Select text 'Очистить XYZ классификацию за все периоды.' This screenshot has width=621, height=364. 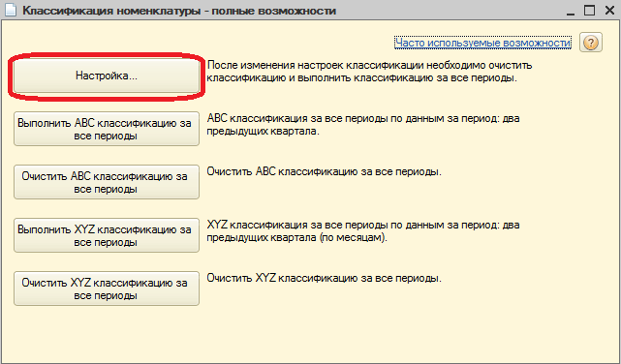324,278
